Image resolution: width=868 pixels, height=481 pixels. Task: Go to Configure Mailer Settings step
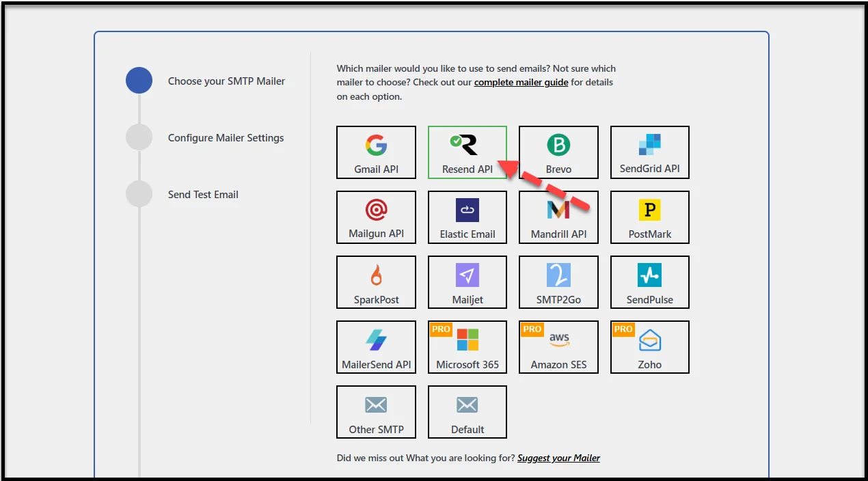click(226, 138)
